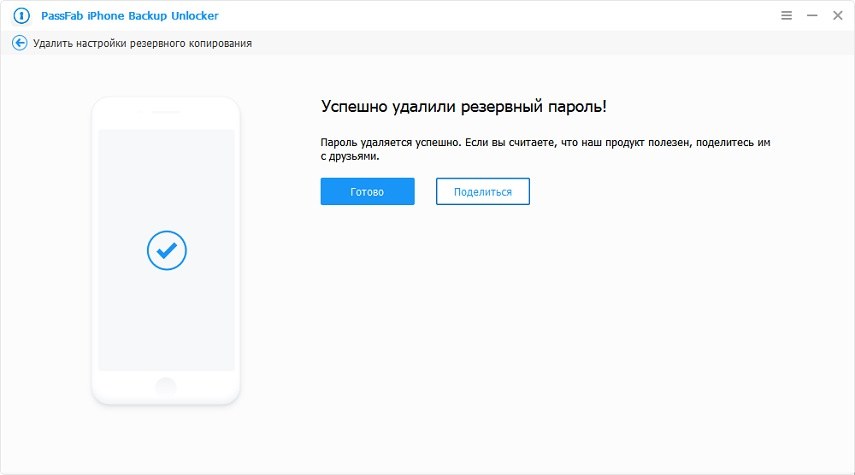Minimize the PassFab window
The height and width of the screenshot is (475, 855).
pyautogui.click(x=812, y=16)
